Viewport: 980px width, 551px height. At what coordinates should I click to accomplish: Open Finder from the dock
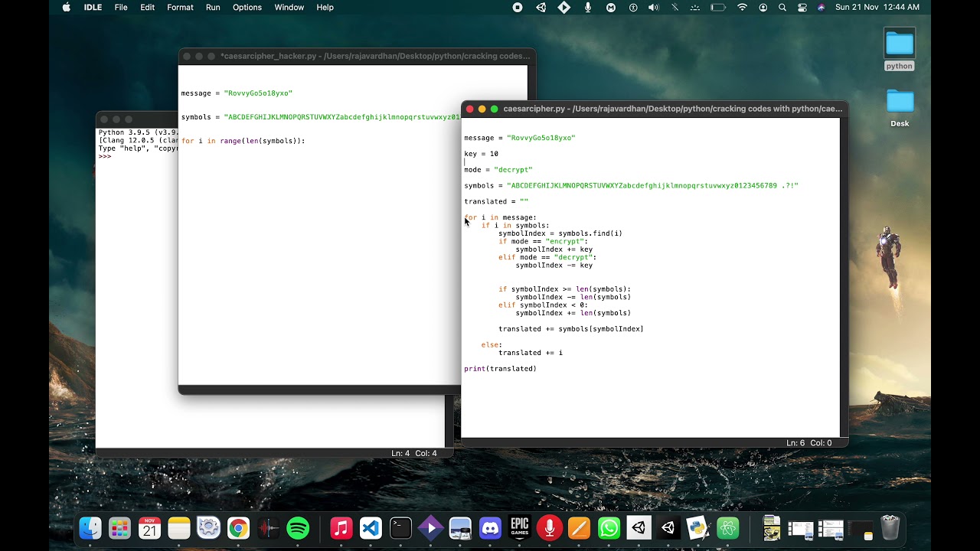(x=90, y=528)
